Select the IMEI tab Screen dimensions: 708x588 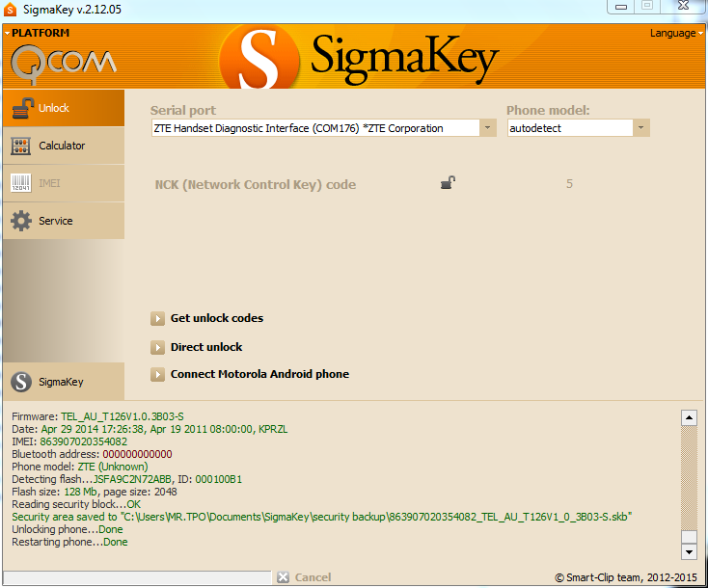tap(64, 183)
